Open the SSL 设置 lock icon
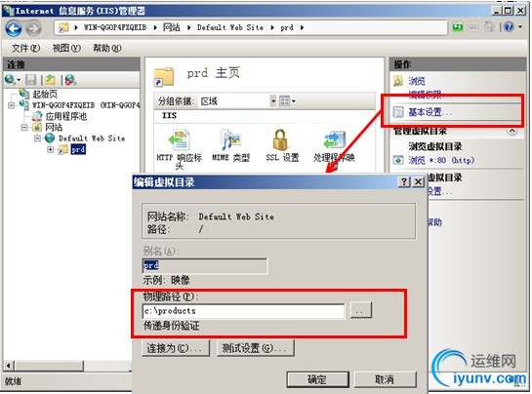This screenshot has height=394, width=532. coord(280,139)
